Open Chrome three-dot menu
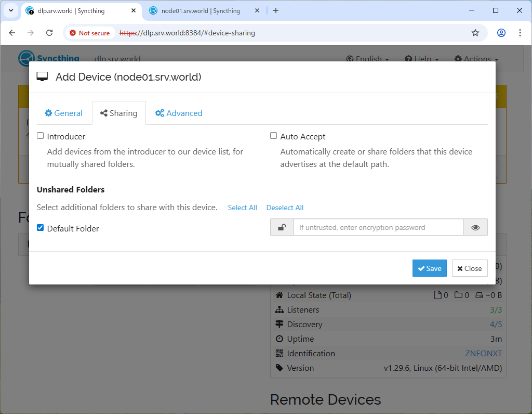 click(x=520, y=33)
